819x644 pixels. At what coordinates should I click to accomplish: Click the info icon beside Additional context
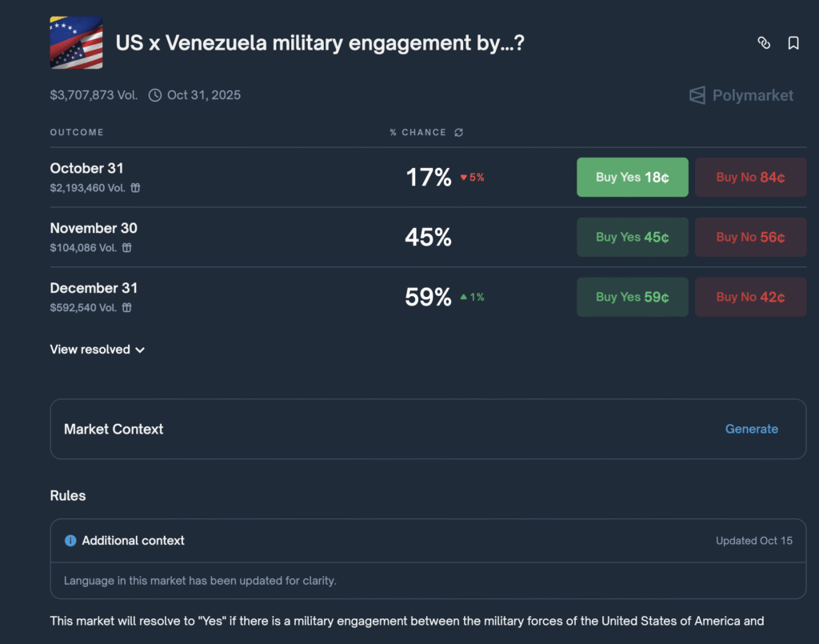(x=70, y=541)
